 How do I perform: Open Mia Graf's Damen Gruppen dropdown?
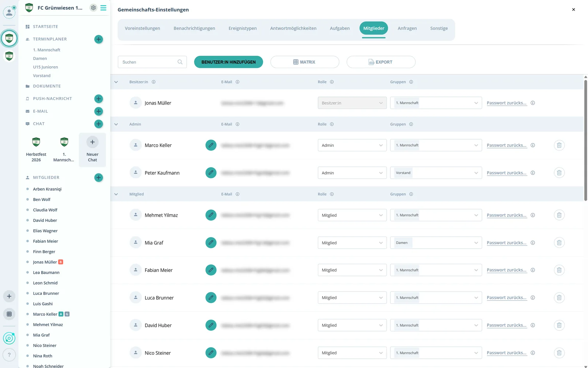point(436,243)
